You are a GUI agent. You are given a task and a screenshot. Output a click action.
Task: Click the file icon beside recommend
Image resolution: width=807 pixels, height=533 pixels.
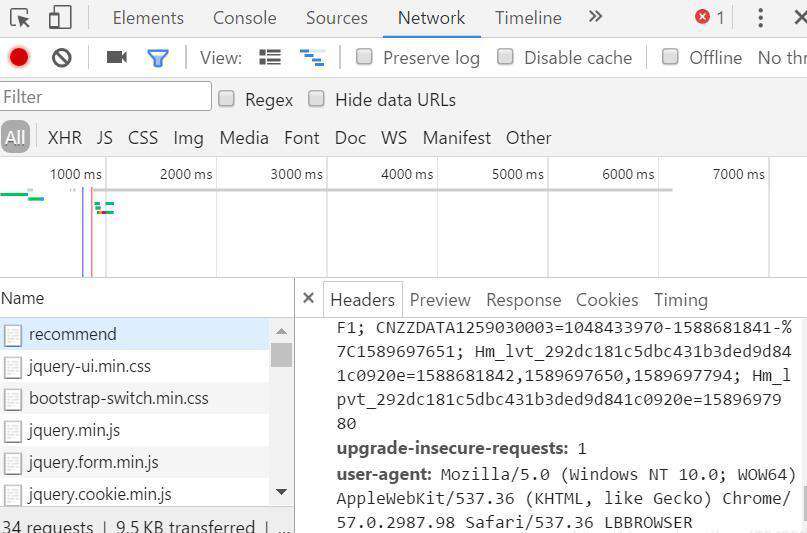tap(12, 335)
